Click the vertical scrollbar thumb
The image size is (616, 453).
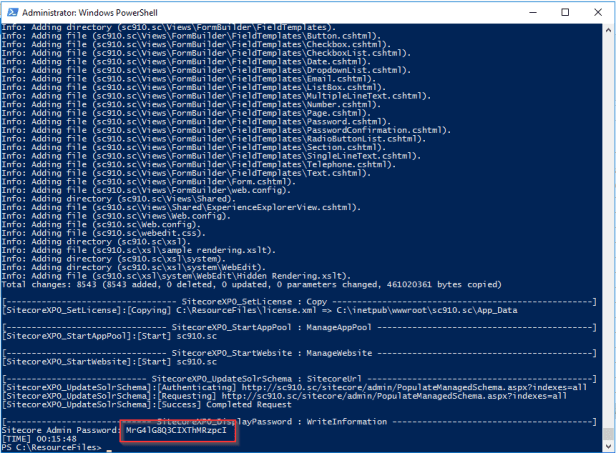click(609, 433)
